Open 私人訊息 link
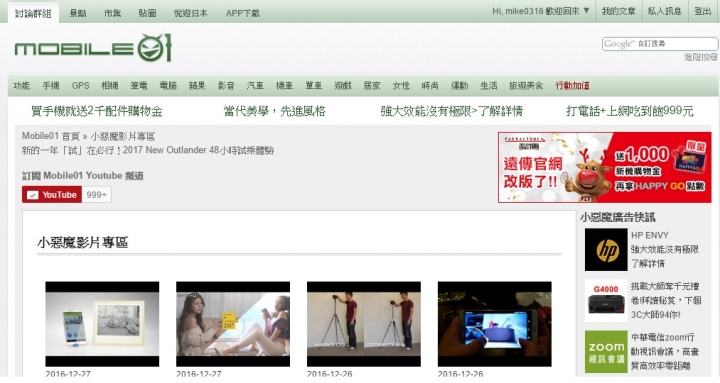Image resolution: width=720 pixels, height=383 pixels. point(664,11)
